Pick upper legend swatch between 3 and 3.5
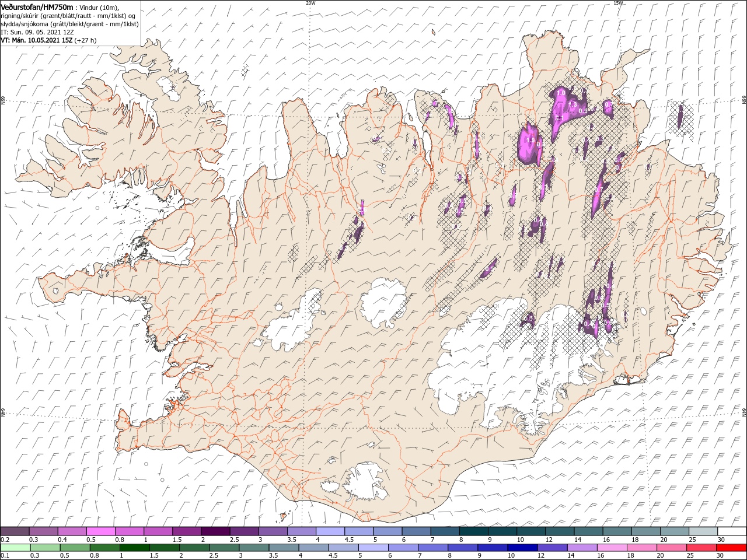Viewport: 747px width, 560px height. tap(273, 531)
